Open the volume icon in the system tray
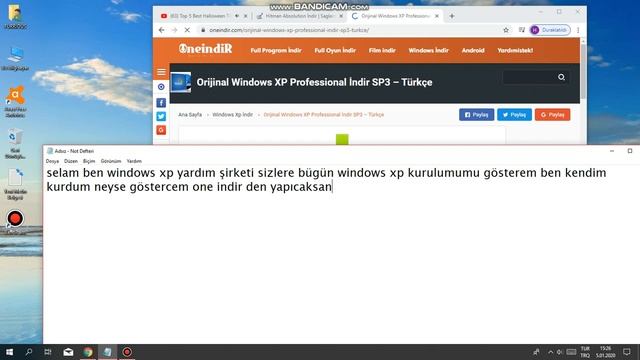Image resolution: width=640 pixels, height=360 pixels. pos(560,352)
